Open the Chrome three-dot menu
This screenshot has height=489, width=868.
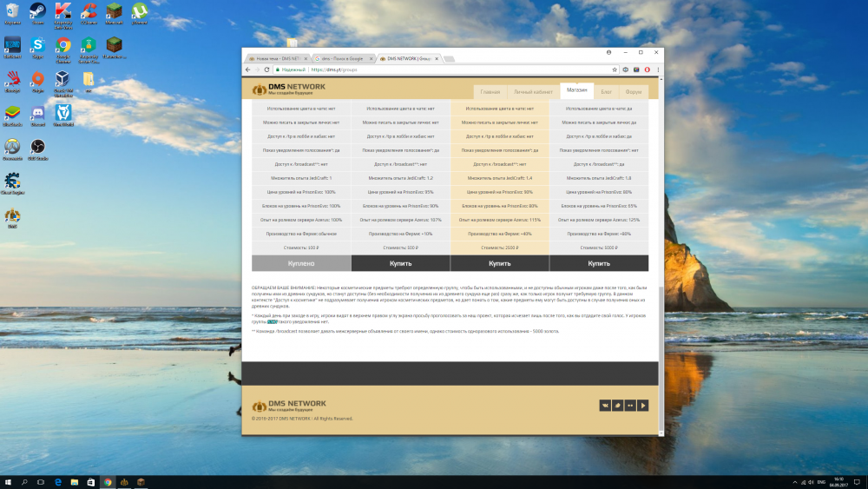pyautogui.click(x=657, y=69)
